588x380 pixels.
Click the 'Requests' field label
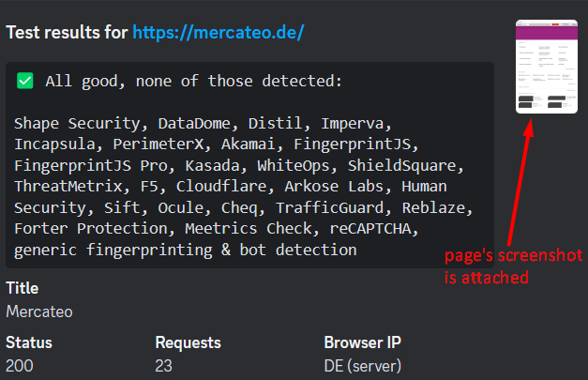(188, 342)
